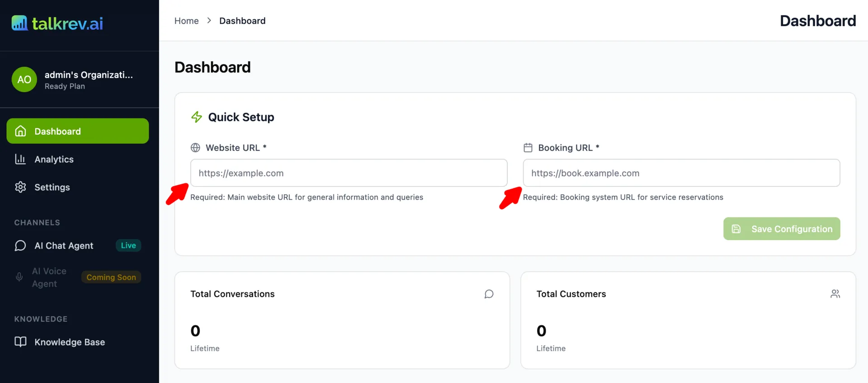Click the Knowledge Base book icon
The width and height of the screenshot is (868, 383).
click(x=20, y=342)
